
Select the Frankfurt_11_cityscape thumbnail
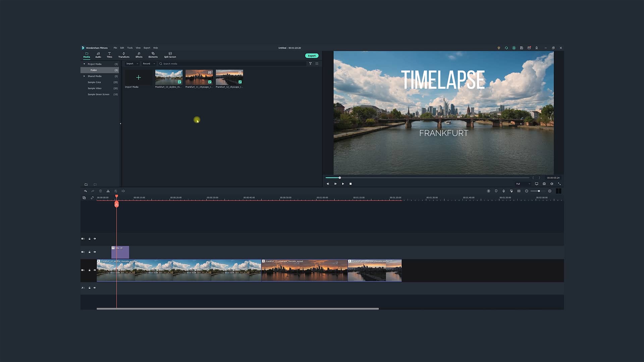point(199,77)
